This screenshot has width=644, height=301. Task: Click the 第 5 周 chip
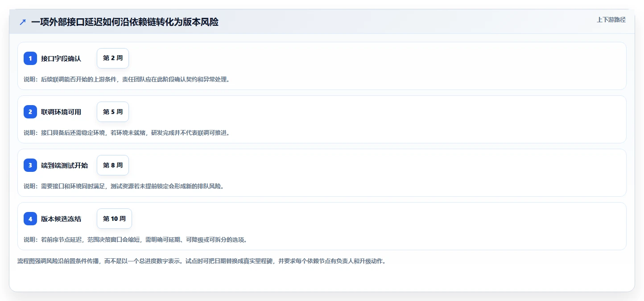(x=113, y=112)
